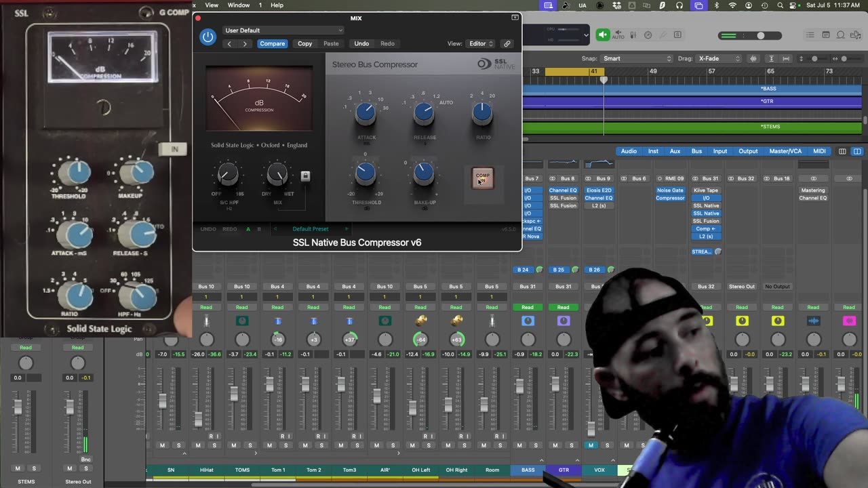Open the note pad icon
Image resolution: width=868 pixels, height=488 pixels.
click(825, 35)
